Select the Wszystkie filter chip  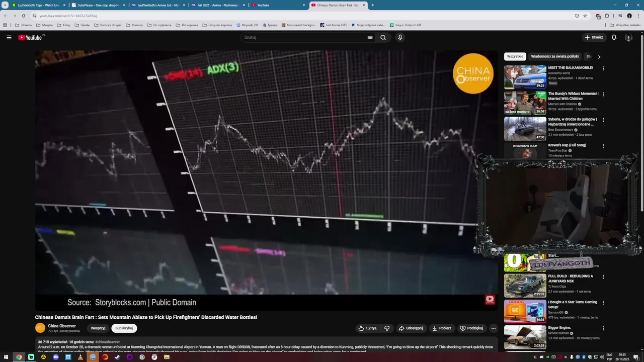coord(515,57)
